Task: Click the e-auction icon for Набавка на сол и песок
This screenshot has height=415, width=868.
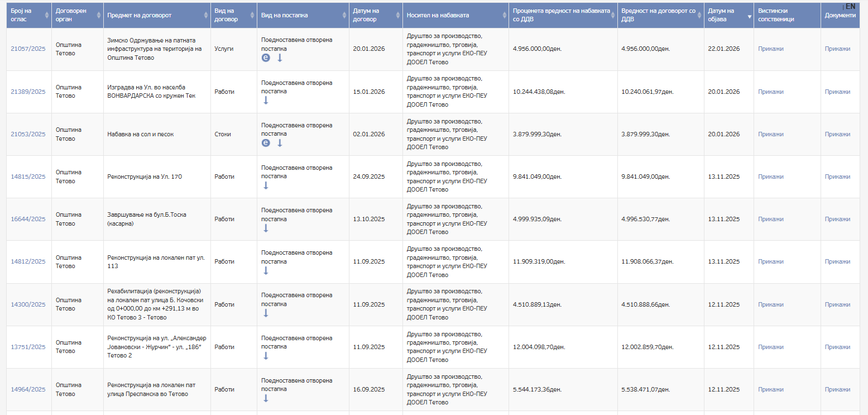Action: [x=266, y=143]
